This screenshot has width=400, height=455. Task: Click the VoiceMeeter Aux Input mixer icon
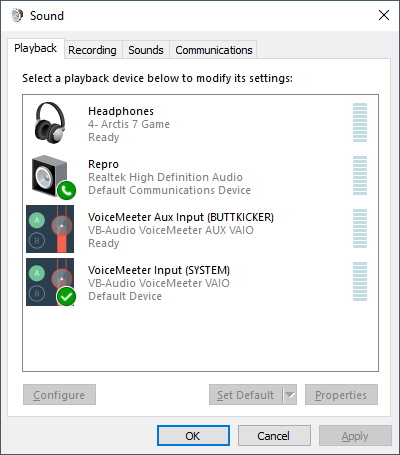pos(50,229)
